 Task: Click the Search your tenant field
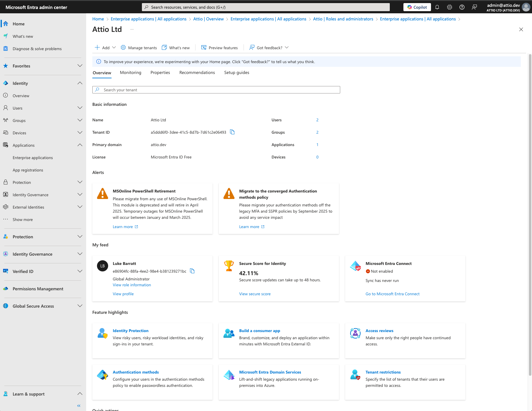tap(216, 90)
